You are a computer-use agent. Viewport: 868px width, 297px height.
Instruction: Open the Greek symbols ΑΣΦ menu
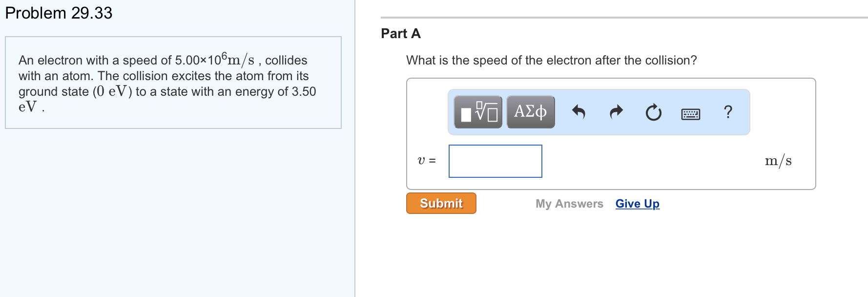(531, 112)
